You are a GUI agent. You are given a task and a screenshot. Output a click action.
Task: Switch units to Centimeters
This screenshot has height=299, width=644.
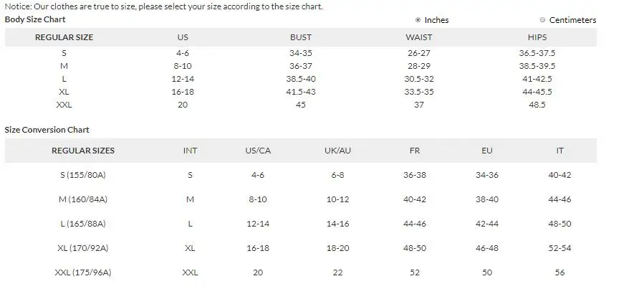pos(542,20)
